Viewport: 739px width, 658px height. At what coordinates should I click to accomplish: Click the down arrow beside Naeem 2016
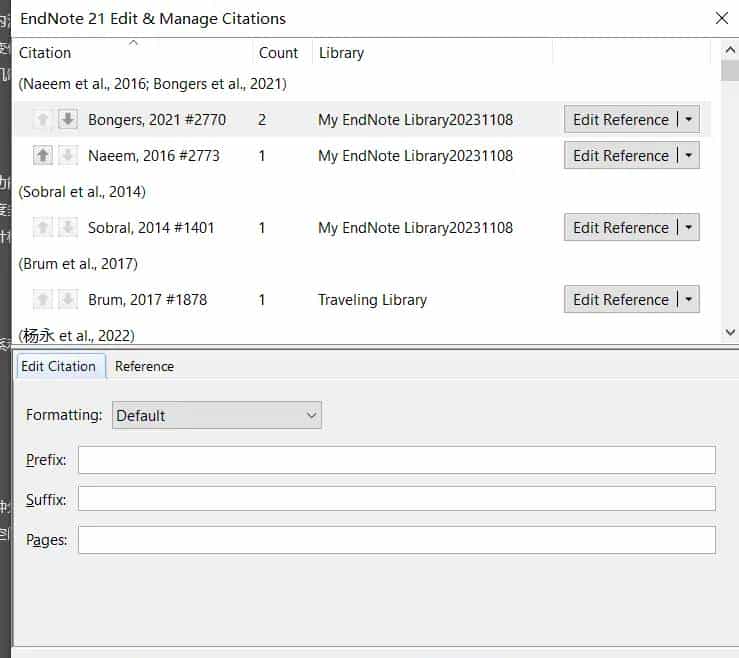68,156
